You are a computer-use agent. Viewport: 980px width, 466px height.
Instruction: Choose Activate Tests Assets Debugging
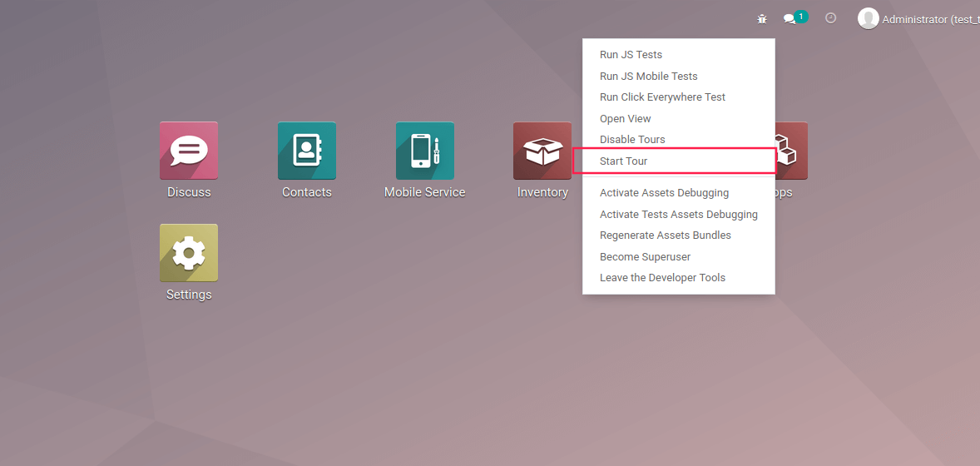click(679, 214)
